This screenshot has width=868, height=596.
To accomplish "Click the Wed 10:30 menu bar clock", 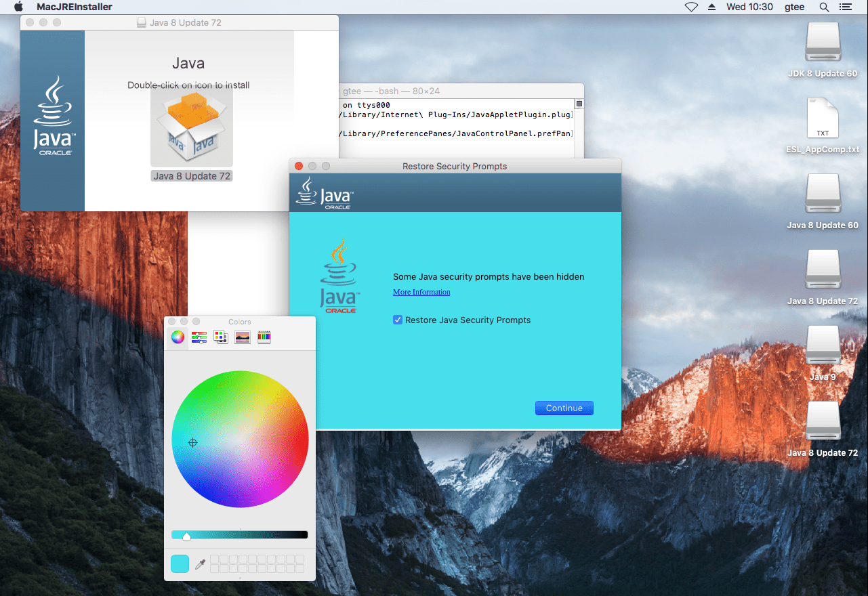I will coord(749,7).
